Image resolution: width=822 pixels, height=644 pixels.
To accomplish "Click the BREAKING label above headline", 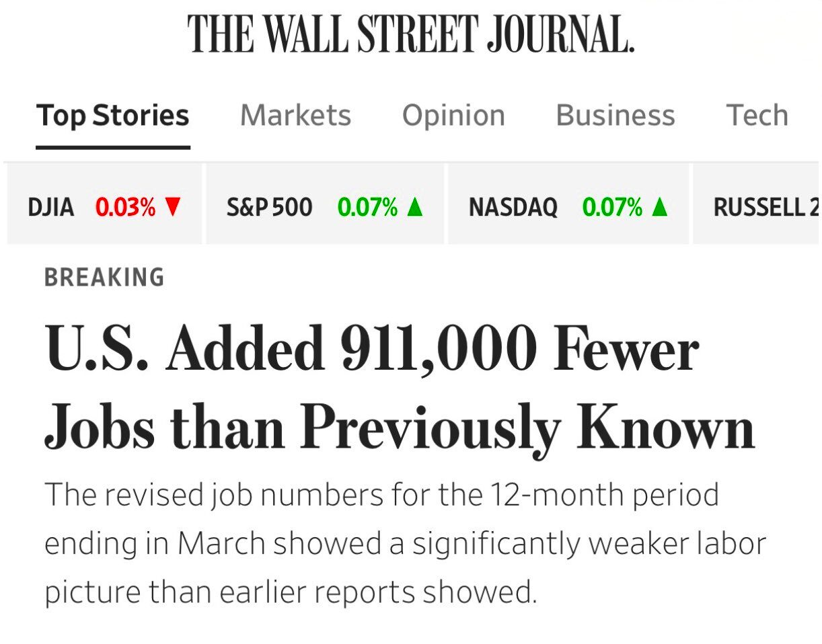I will point(104,277).
